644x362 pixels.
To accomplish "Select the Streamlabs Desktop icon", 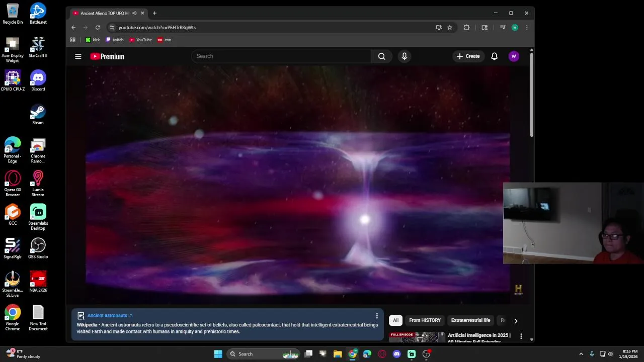I will click(x=38, y=217).
